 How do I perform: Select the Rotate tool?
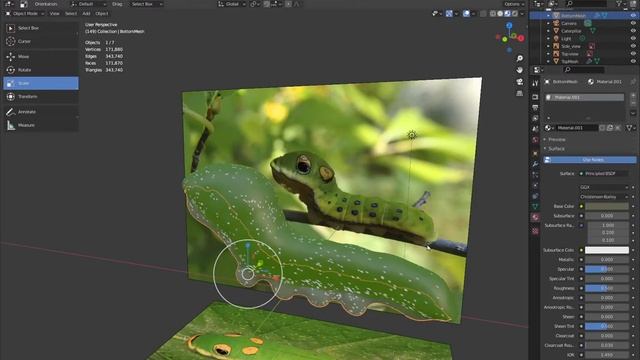(41, 70)
